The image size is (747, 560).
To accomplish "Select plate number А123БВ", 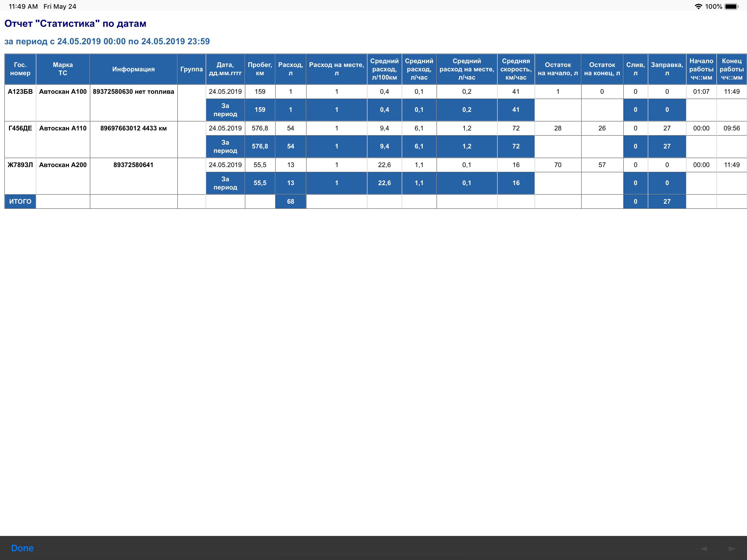I will 20,92.
